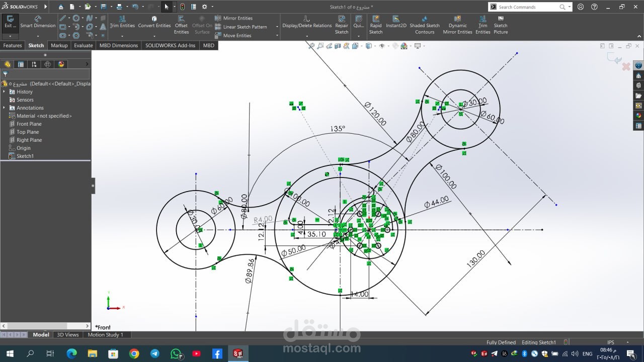This screenshot has width=644, height=362.
Task: Toggle the Rapid Sketch option
Action: pyautogui.click(x=376, y=25)
